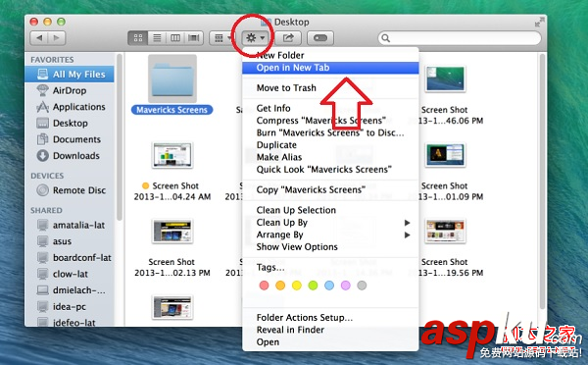Open Documents in the sidebar
The height and width of the screenshot is (365, 588).
70,139
